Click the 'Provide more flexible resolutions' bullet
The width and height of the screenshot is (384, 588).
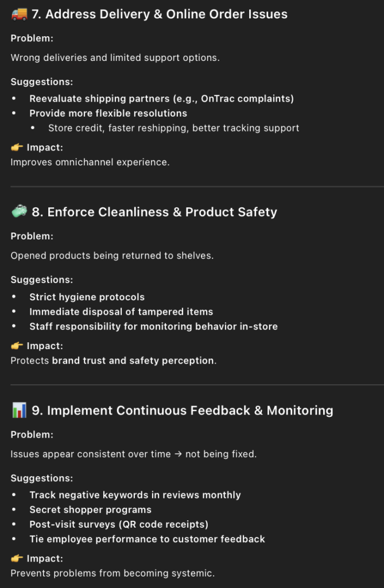(108, 113)
